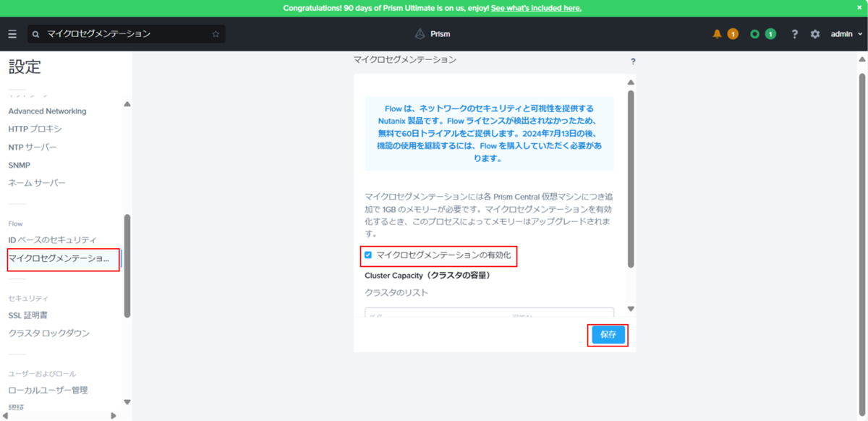This screenshot has width=868, height=421.
Task: Click the dialog vertical scrollbar thumb
Action: tap(630, 179)
